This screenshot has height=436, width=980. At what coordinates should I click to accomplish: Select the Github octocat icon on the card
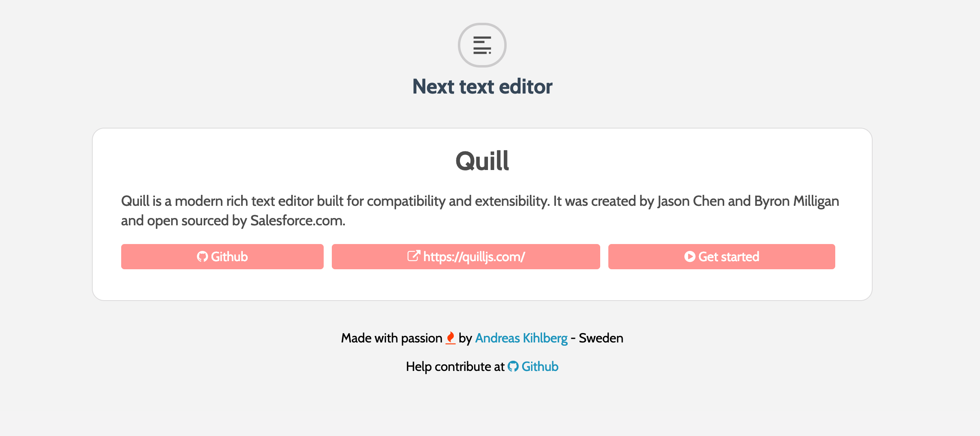click(x=202, y=256)
